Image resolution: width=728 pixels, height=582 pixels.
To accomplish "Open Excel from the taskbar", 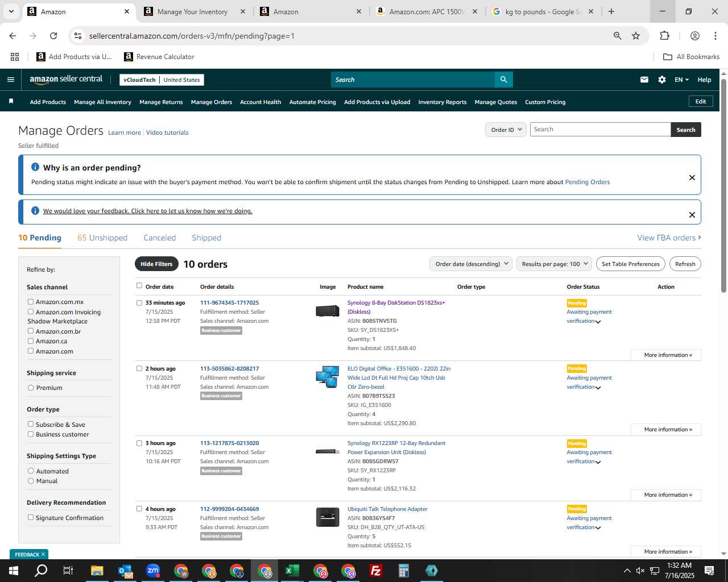I will 292,571.
